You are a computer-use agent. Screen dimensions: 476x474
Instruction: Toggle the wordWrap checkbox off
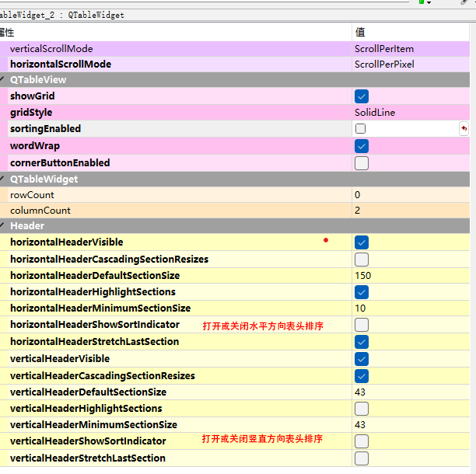tap(361, 146)
